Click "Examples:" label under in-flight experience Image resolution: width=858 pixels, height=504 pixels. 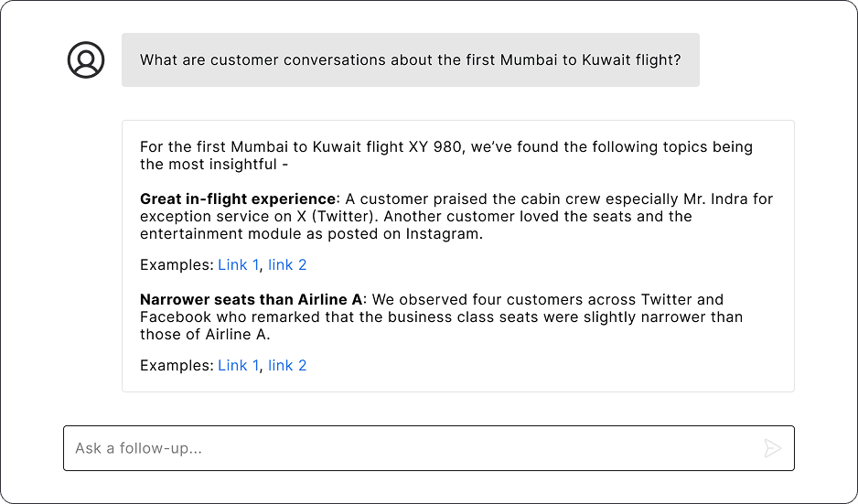pos(177,265)
